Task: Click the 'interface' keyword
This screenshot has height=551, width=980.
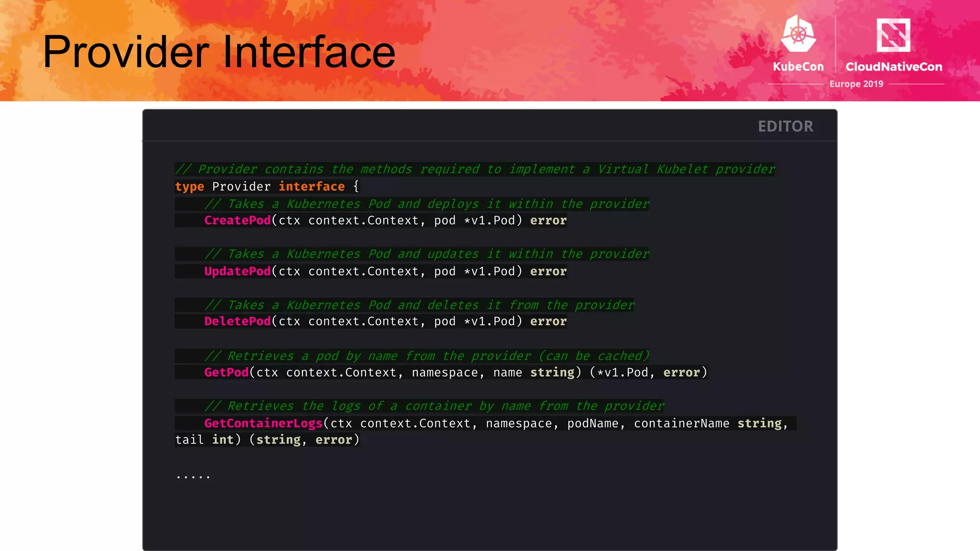Action: [312, 187]
